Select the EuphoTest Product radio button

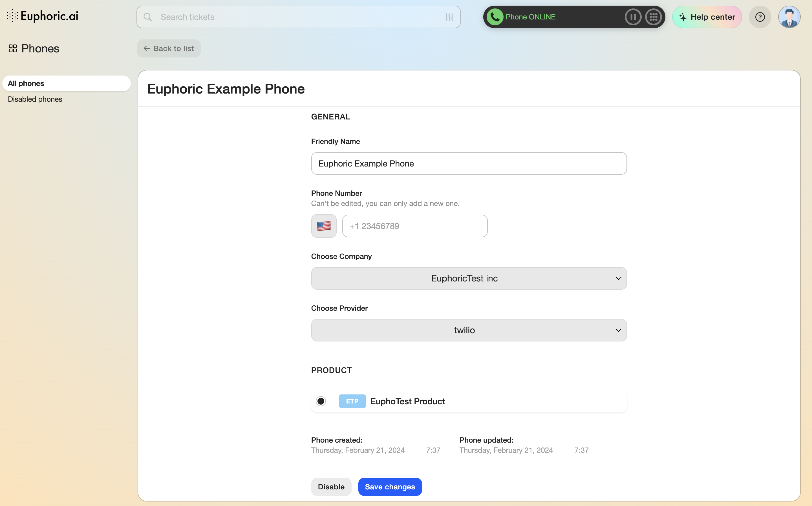pyautogui.click(x=321, y=401)
